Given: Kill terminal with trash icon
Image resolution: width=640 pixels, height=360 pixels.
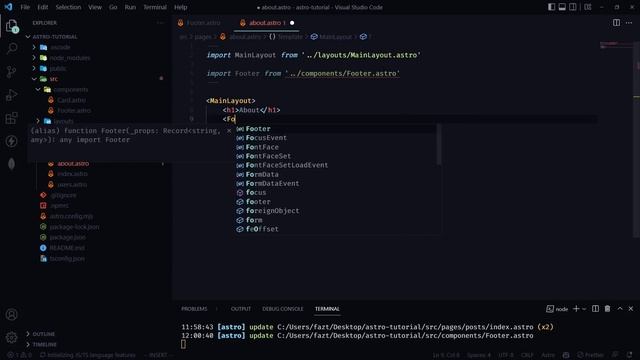Looking at the screenshot, I should (x=607, y=309).
